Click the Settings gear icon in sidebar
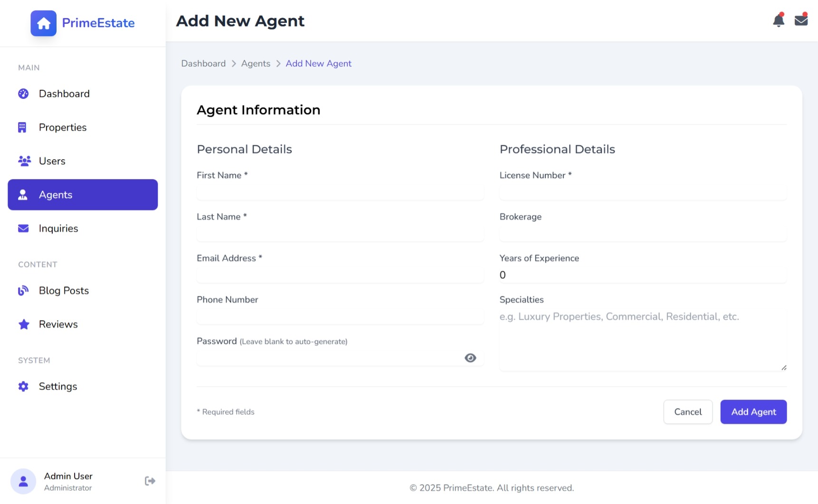The width and height of the screenshot is (818, 504). click(x=23, y=386)
